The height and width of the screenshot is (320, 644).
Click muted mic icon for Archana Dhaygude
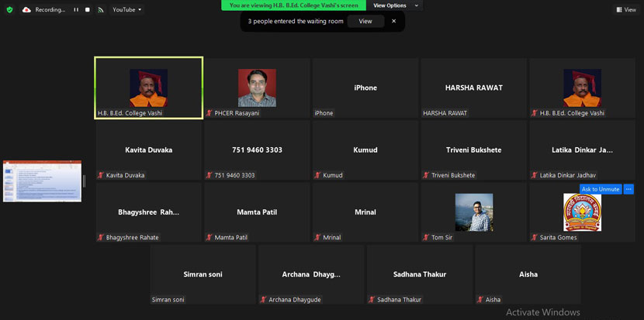coord(264,299)
